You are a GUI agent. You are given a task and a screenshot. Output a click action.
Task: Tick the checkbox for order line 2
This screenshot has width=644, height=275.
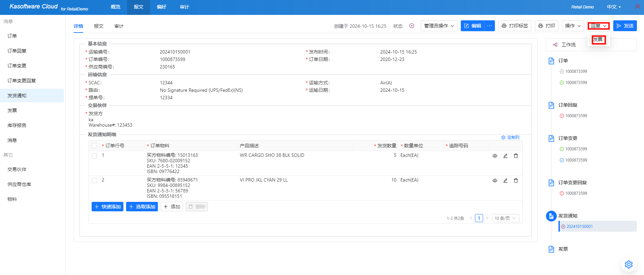pyautogui.click(x=94, y=181)
